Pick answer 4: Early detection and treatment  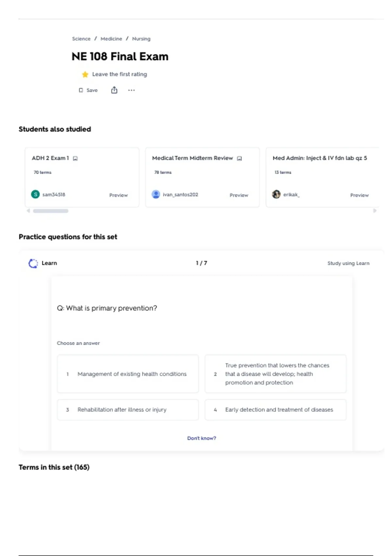(x=275, y=409)
